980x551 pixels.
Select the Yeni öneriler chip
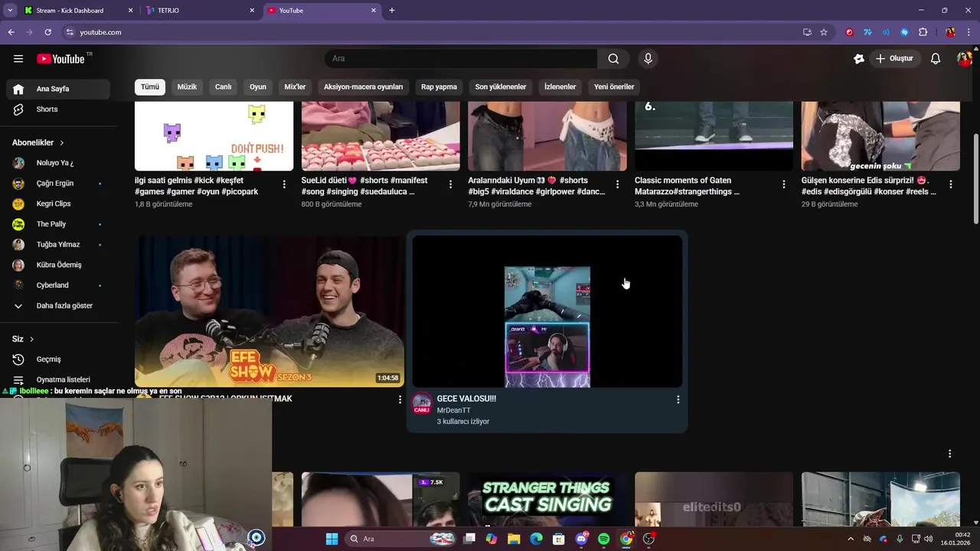[614, 86]
